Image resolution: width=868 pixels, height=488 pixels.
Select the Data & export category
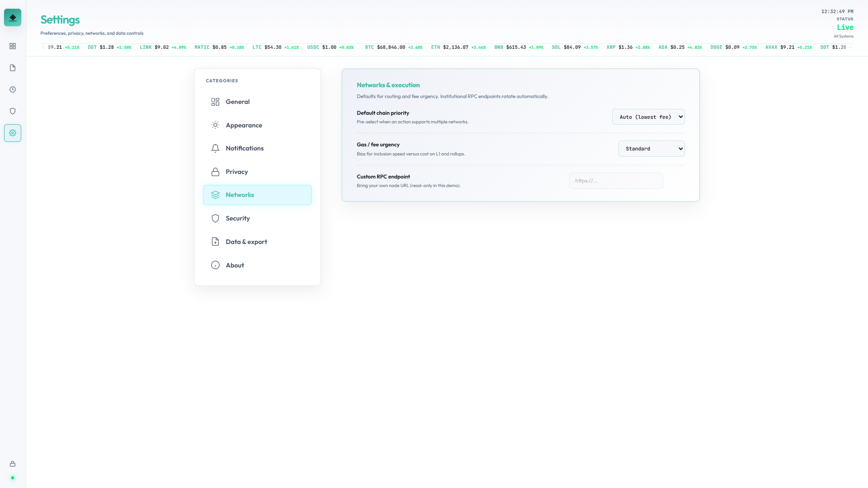click(246, 242)
